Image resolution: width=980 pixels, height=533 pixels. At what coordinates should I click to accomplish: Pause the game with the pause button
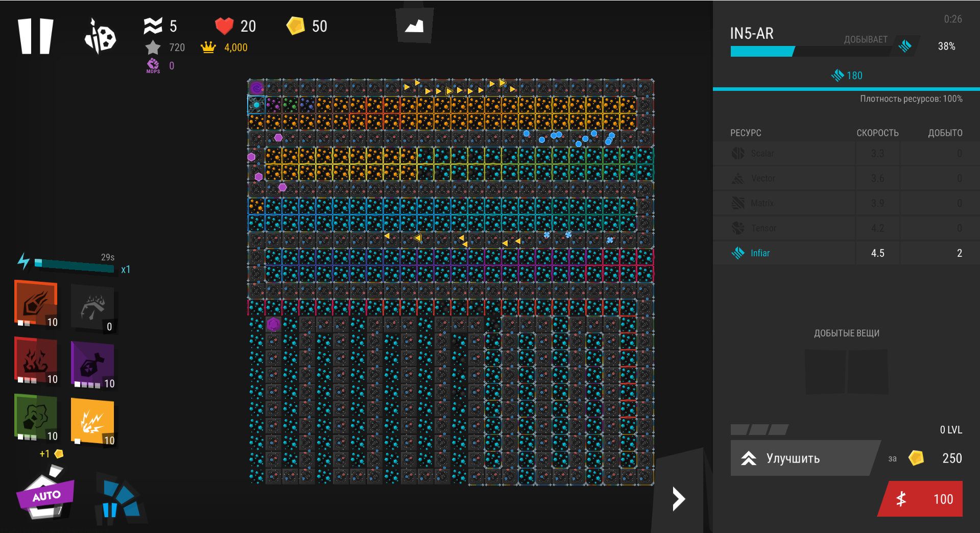click(x=36, y=36)
